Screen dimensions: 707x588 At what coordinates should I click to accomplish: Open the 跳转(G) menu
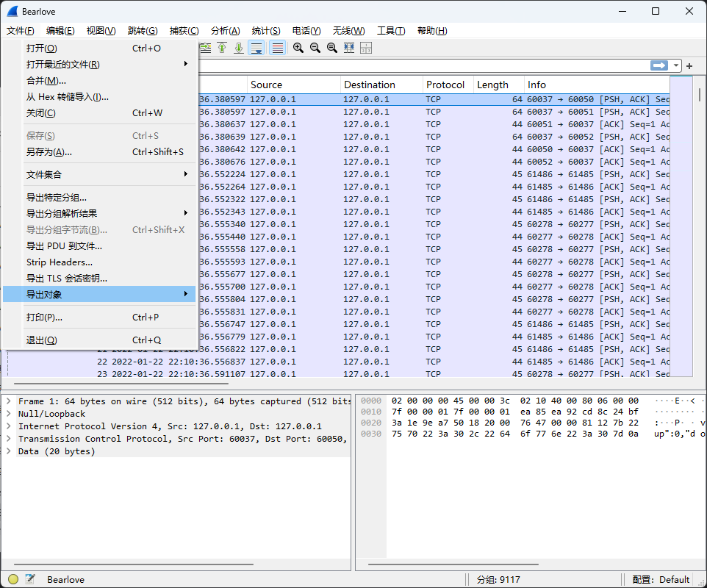pos(143,31)
